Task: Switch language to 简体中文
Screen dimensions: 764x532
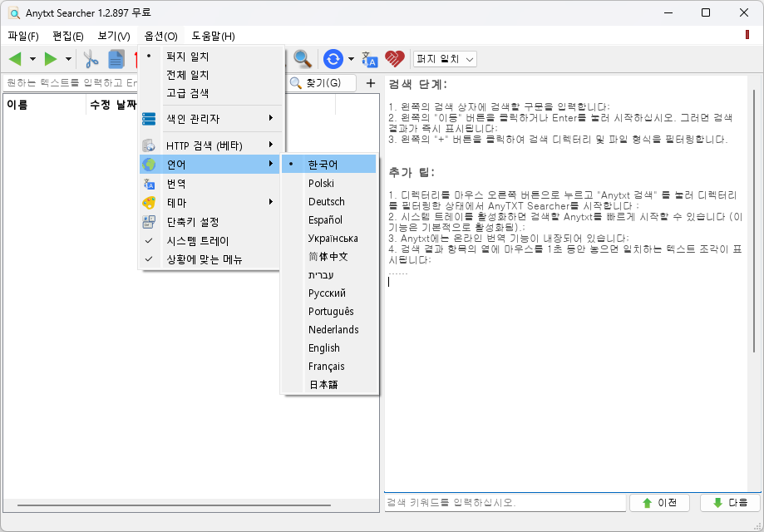Action: coord(329,256)
